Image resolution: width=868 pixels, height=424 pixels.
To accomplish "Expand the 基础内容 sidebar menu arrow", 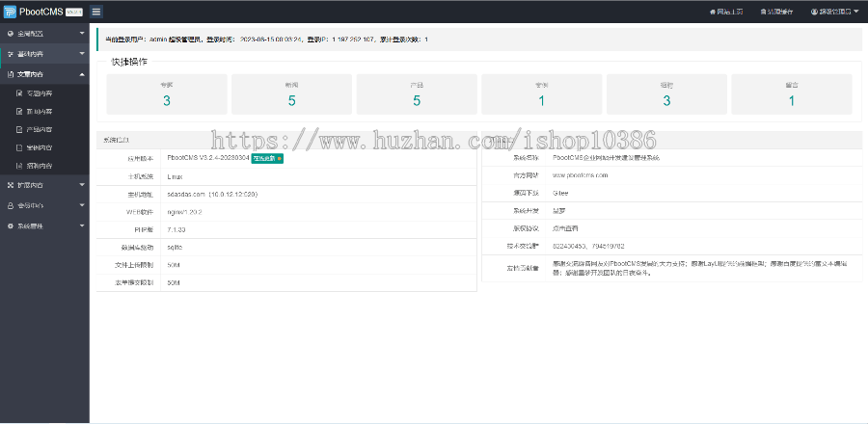I will coord(82,54).
